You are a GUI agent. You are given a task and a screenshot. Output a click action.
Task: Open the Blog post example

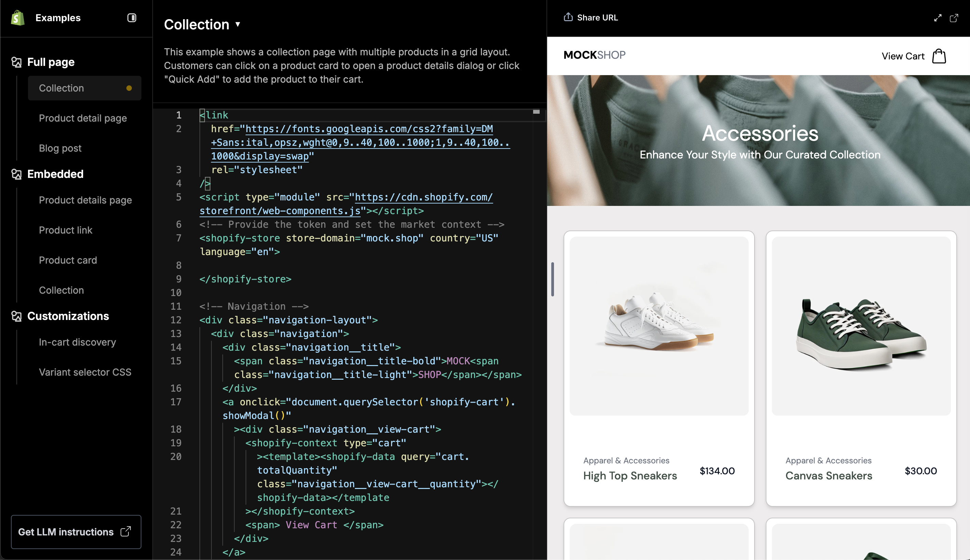tap(60, 148)
